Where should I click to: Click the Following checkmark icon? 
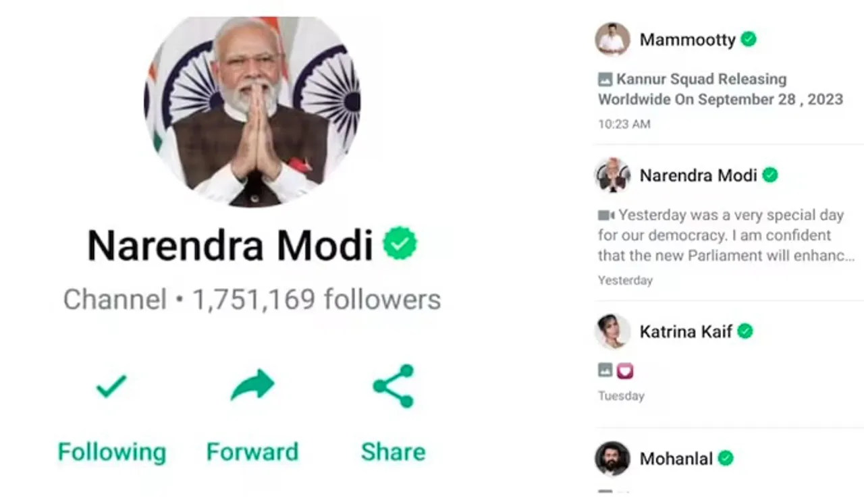pos(111,387)
